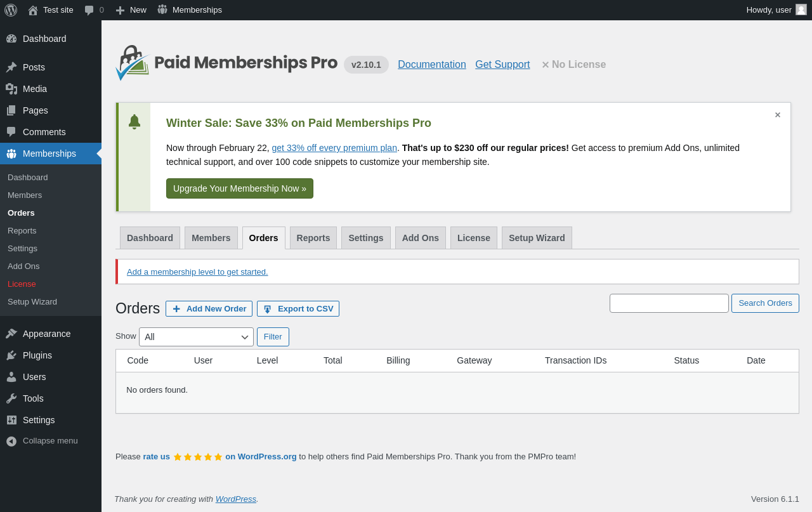Open the comments bubble icon in admin bar
The height and width of the screenshot is (512, 812).
(x=89, y=10)
